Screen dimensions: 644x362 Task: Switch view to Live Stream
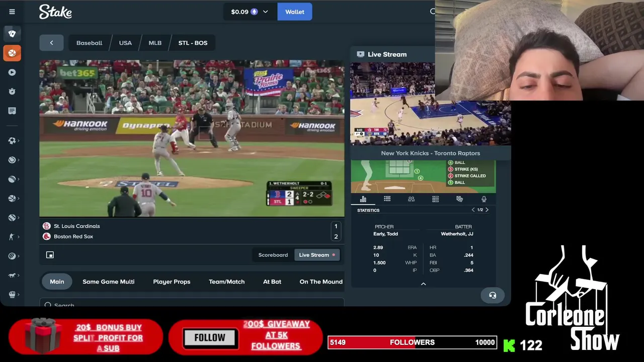pyautogui.click(x=317, y=255)
